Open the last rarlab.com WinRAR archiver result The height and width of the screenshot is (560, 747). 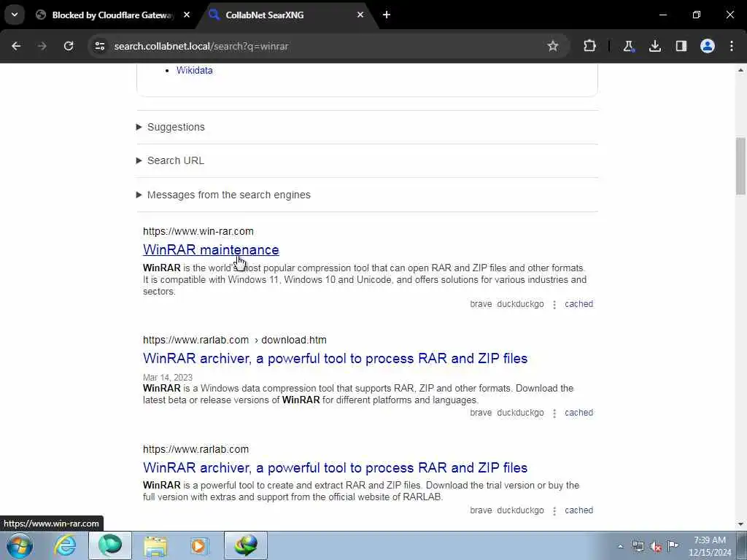(335, 467)
